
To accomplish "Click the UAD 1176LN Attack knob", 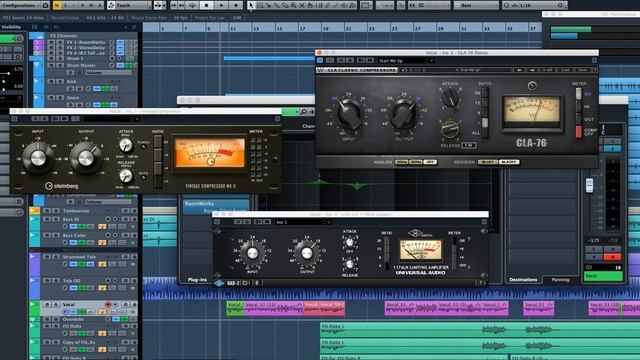I will (349, 242).
